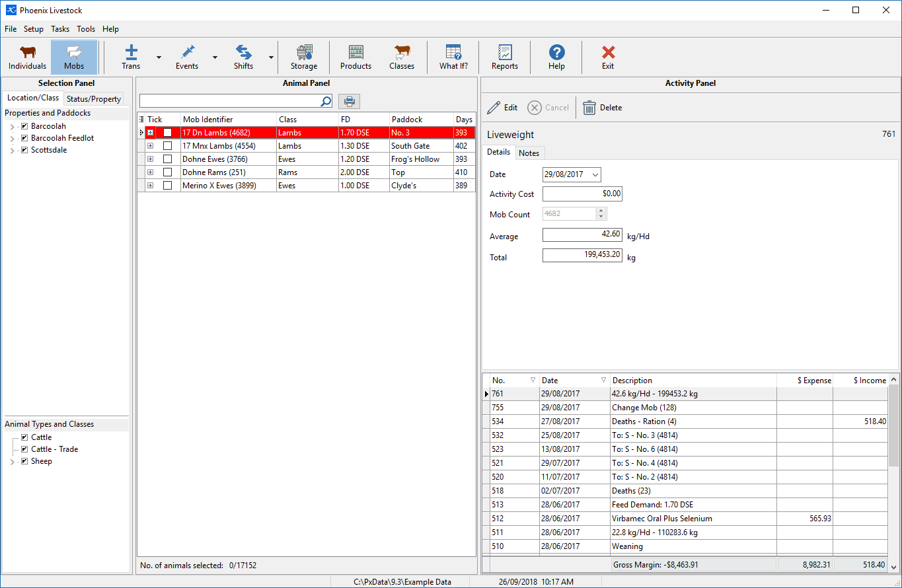Expand the Sheep tree node

click(12, 462)
